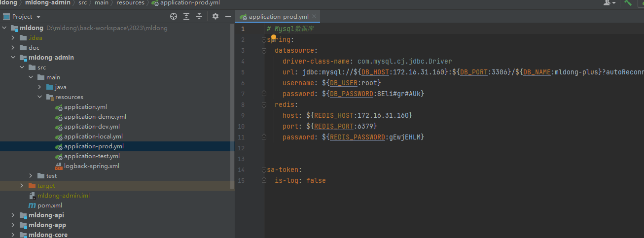Click line number 5 in gutter

(243, 72)
